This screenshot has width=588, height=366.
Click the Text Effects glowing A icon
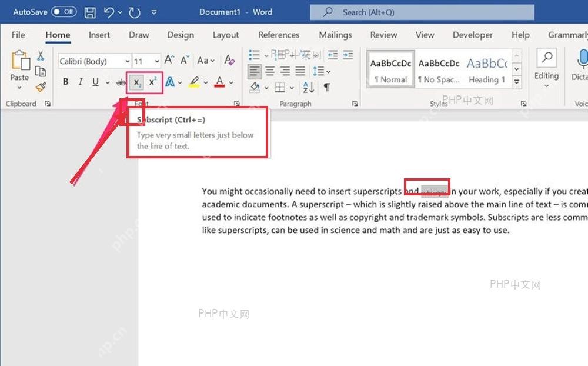(170, 82)
